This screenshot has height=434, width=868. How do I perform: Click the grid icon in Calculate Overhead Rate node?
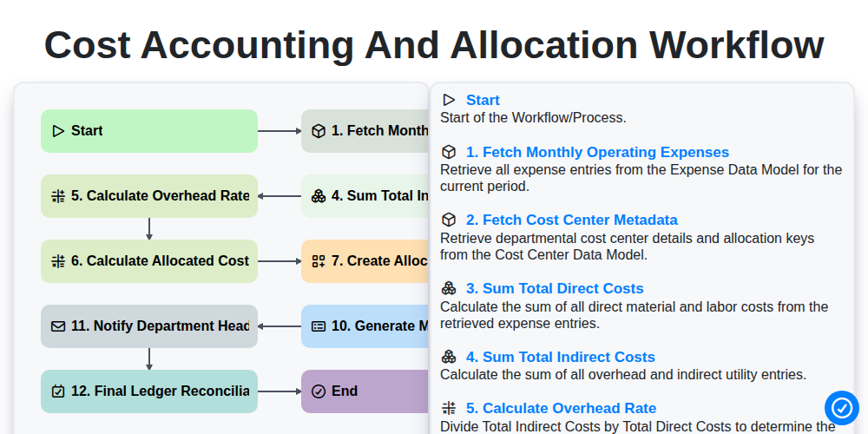(x=58, y=196)
